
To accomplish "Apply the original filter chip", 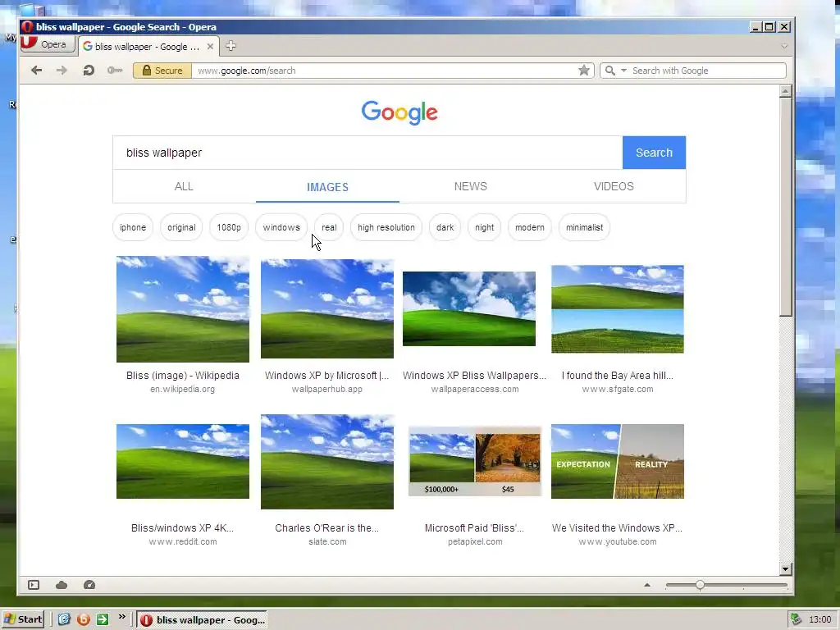I will click(181, 227).
